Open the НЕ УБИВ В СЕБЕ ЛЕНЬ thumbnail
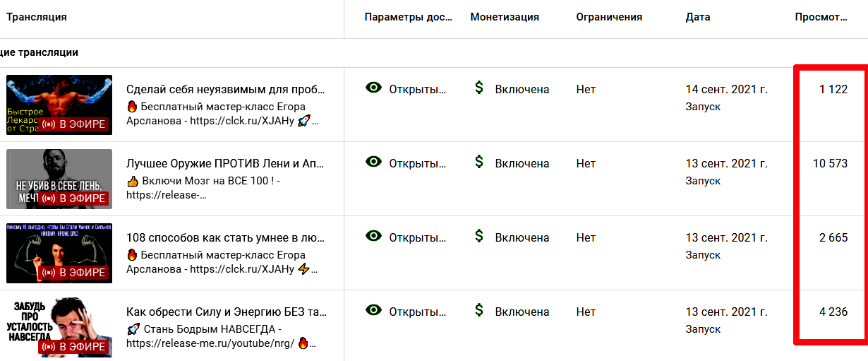Screen dimensions: 868x361 [59, 179]
